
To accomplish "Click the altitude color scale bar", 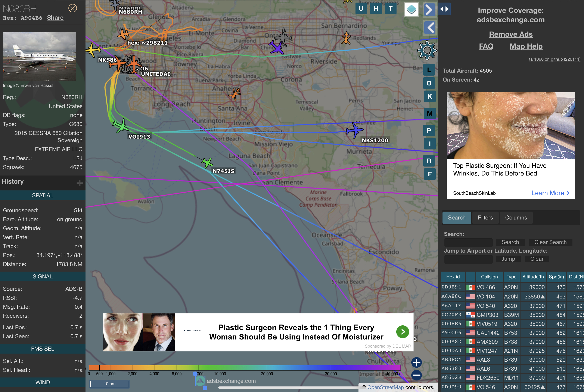I will point(245,368).
